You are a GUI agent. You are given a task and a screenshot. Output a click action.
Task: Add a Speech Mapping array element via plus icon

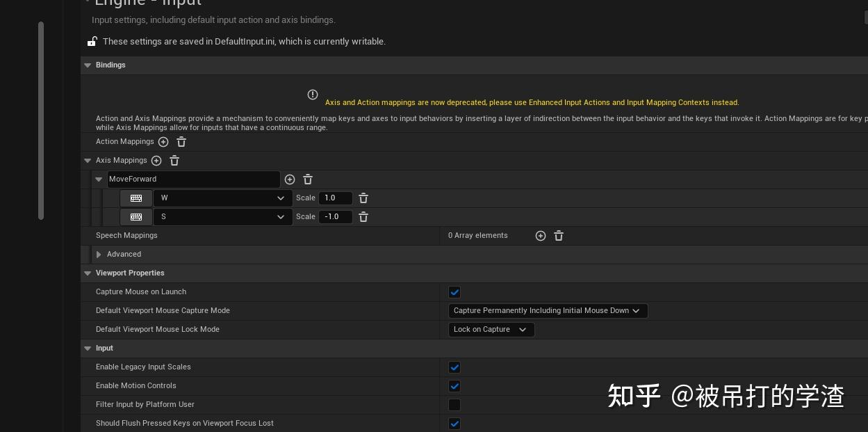pos(541,236)
